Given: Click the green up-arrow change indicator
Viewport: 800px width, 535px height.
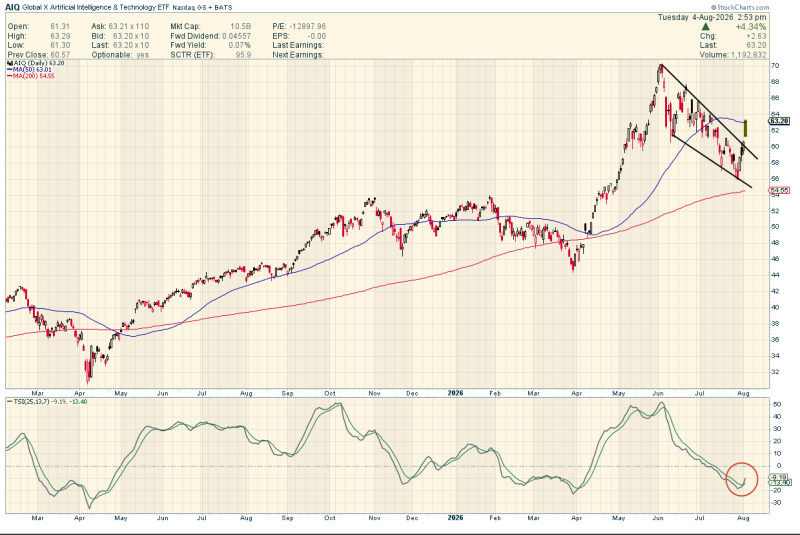Looking at the screenshot, I should (706, 27).
